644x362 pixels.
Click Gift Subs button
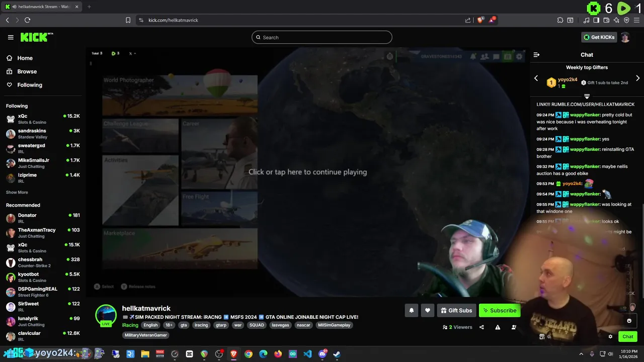(x=456, y=311)
